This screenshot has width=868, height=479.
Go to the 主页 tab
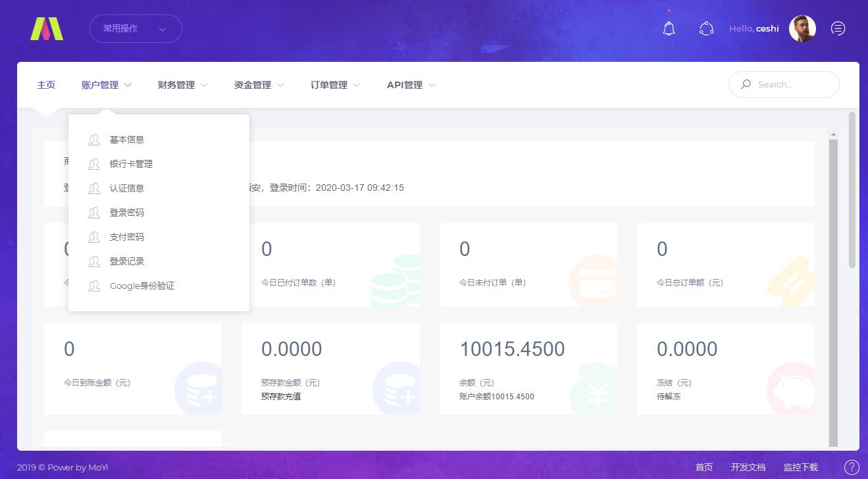[x=46, y=85]
